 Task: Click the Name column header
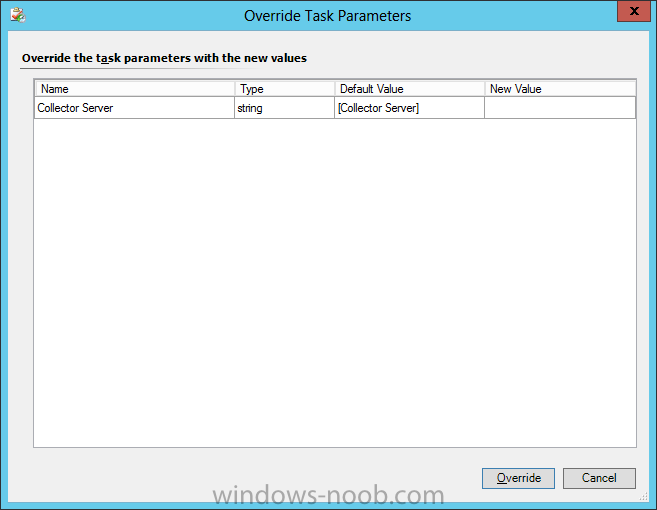135,89
